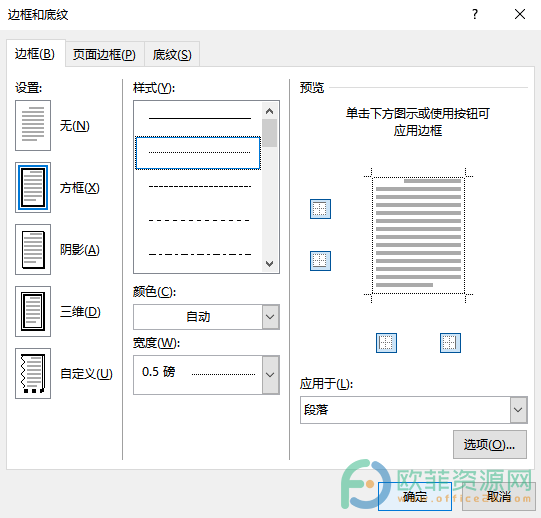Toggle the top border button in preview
The width and height of the screenshot is (541, 518).
coord(320,209)
